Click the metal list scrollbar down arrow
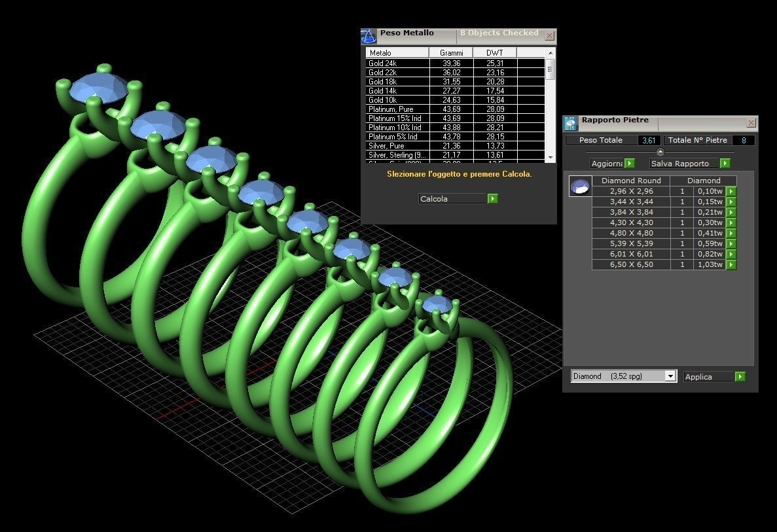Viewport: 777px width, 532px height. click(x=550, y=158)
